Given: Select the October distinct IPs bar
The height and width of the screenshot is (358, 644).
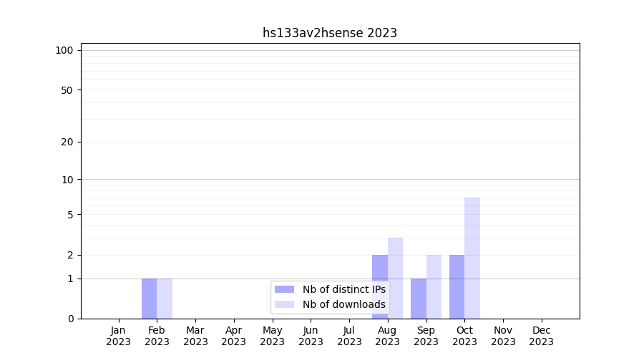Looking at the screenshot, I should (x=457, y=286).
